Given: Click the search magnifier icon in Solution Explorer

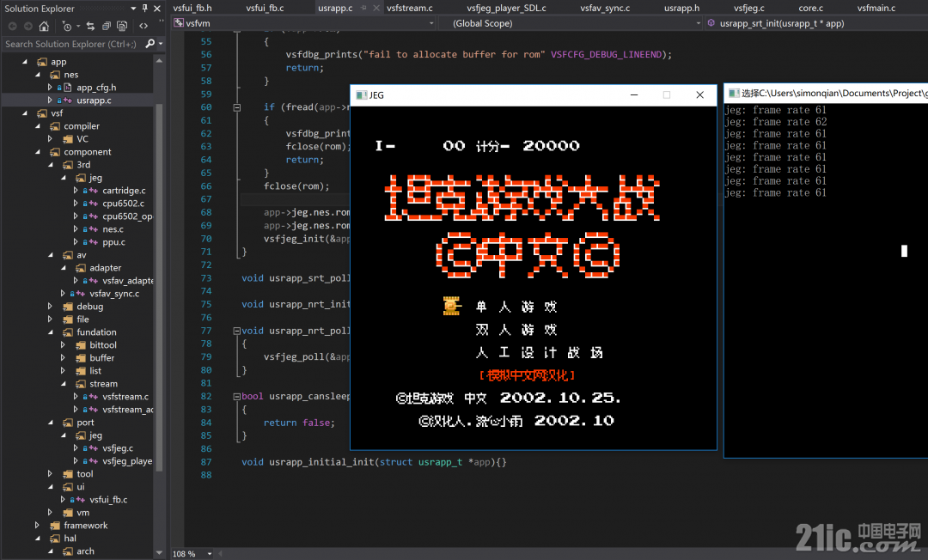Looking at the screenshot, I should [150, 44].
